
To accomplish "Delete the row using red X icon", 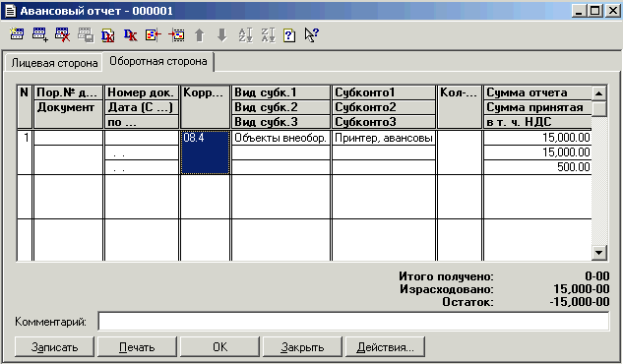I will (x=62, y=34).
